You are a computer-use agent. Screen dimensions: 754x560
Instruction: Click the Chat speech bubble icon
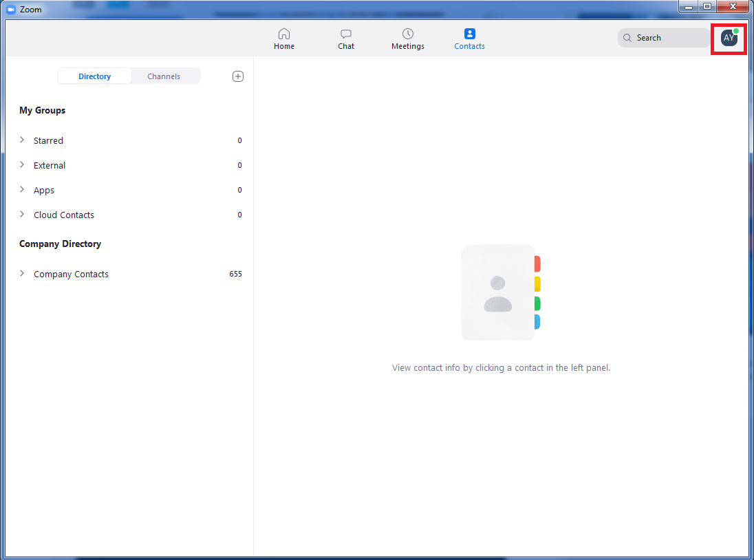(346, 34)
